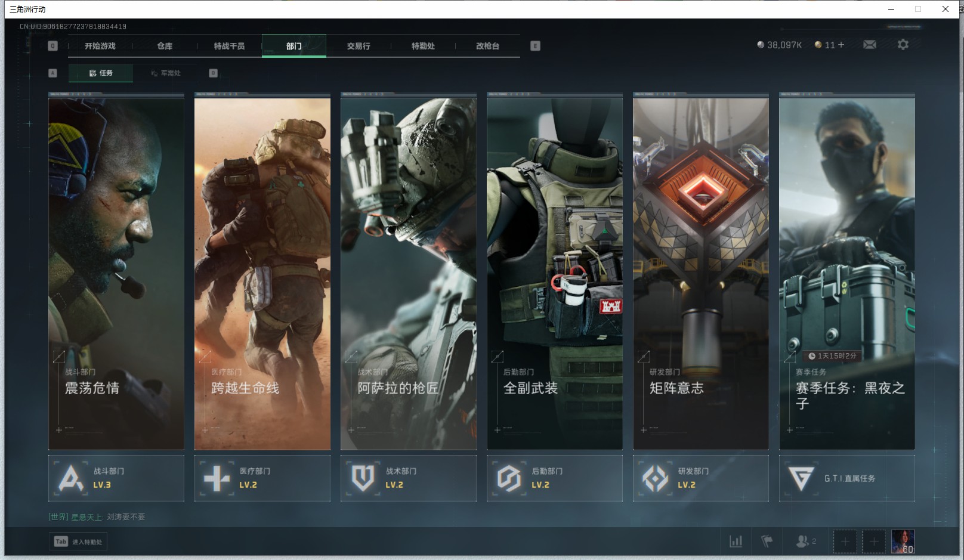Click the first empty squad slot plus
The height and width of the screenshot is (560, 964).
coord(845,541)
